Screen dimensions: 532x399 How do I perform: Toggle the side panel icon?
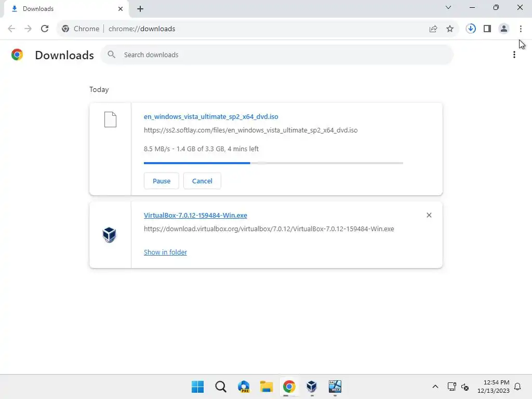[x=487, y=29]
